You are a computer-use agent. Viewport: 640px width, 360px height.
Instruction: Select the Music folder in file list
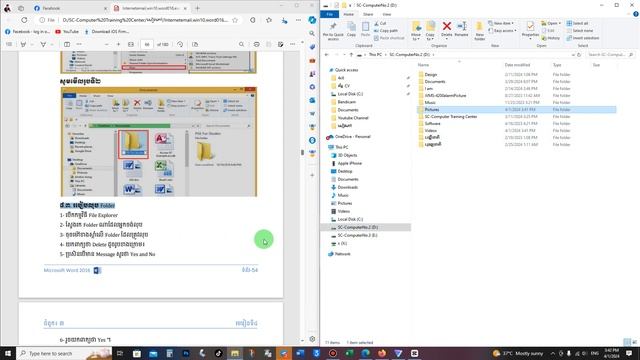point(430,102)
